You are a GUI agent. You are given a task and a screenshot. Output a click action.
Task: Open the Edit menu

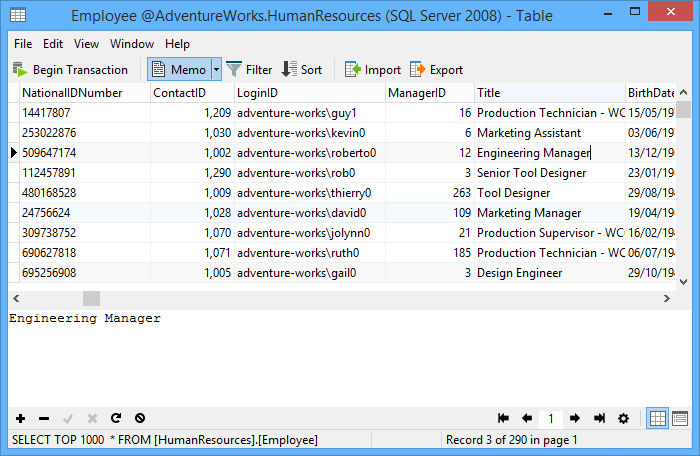53,44
